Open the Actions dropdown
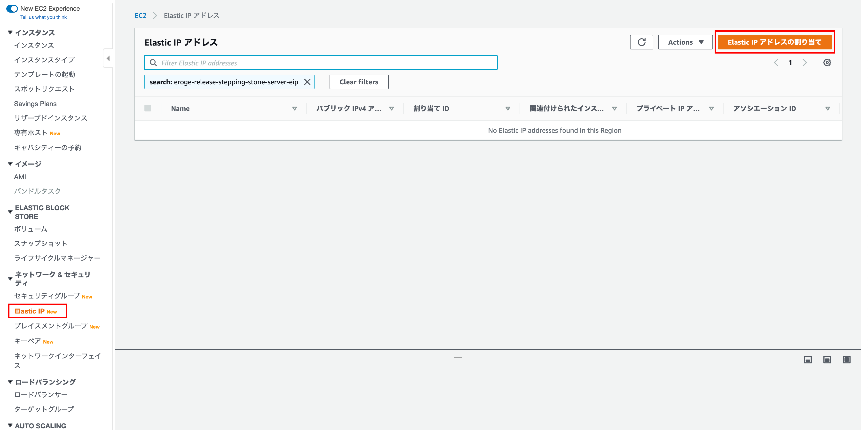The width and height of the screenshot is (868, 439). [x=685, y=42]
